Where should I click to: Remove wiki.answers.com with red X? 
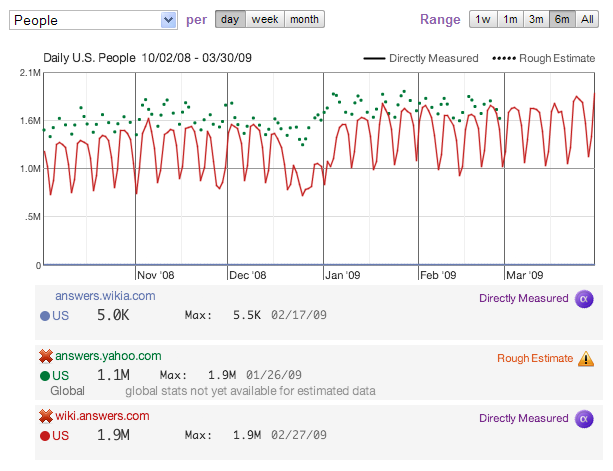tap(46, 416)
